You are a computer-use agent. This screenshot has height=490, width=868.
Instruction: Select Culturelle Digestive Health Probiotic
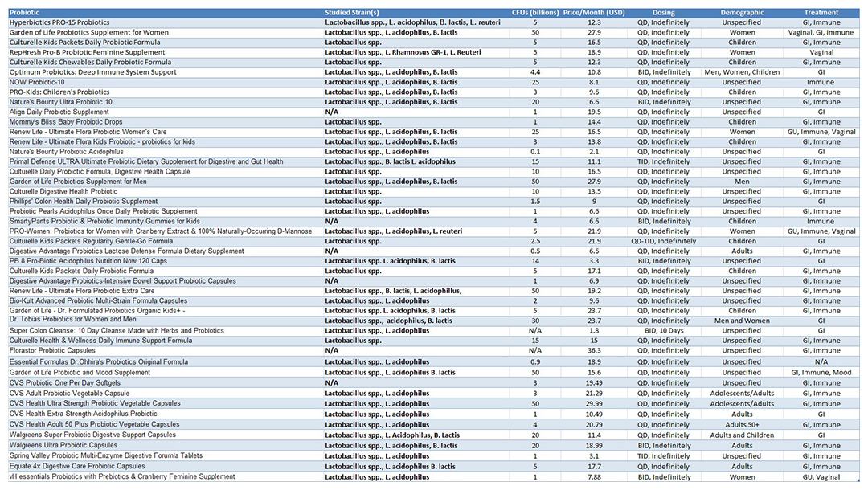tap(63, 192)
